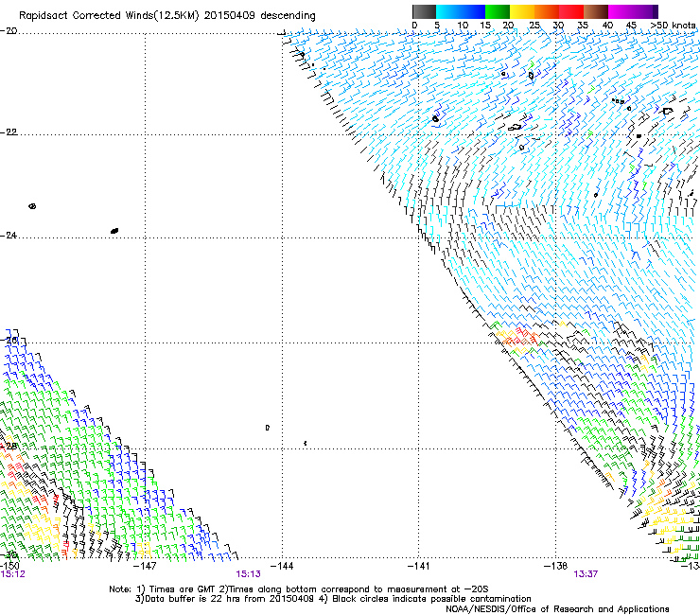Click the NOAA/NESDIS Office of Research credit
This screenshot has width=700, height=615.
557,608
